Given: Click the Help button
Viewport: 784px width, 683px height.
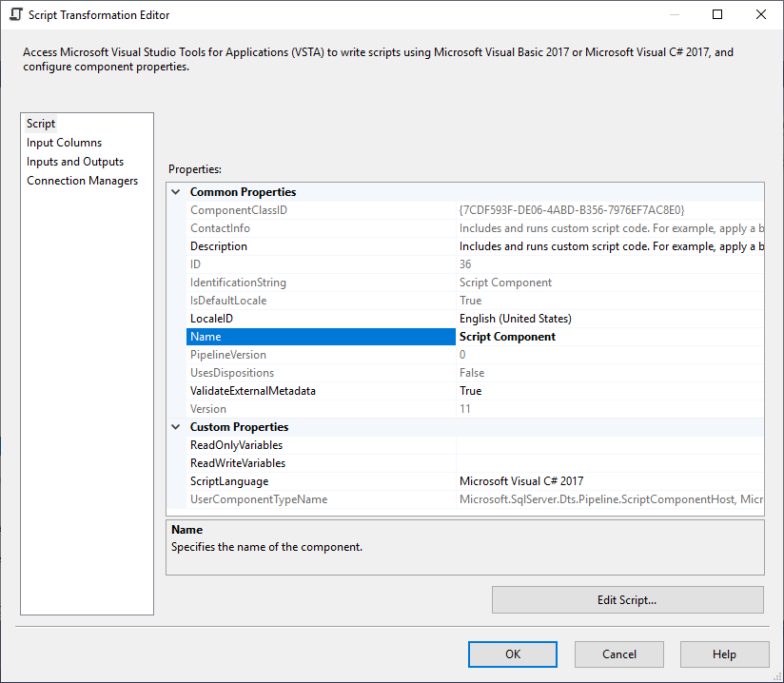Looking at the screenshot, I should click(724, 654).
